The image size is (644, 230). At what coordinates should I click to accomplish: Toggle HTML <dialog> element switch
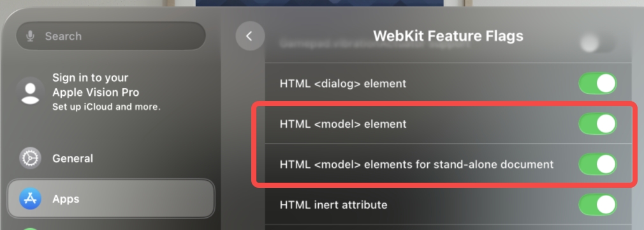[597, 84]
